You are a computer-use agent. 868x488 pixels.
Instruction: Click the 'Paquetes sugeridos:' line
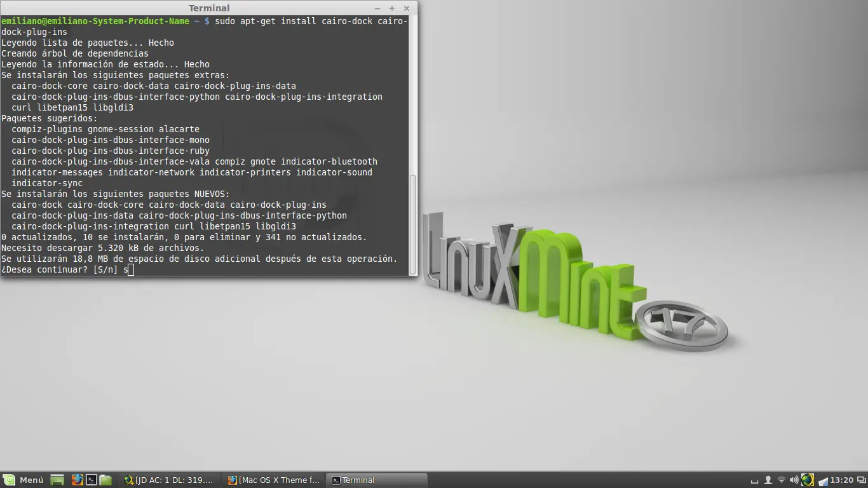point(50,119)
